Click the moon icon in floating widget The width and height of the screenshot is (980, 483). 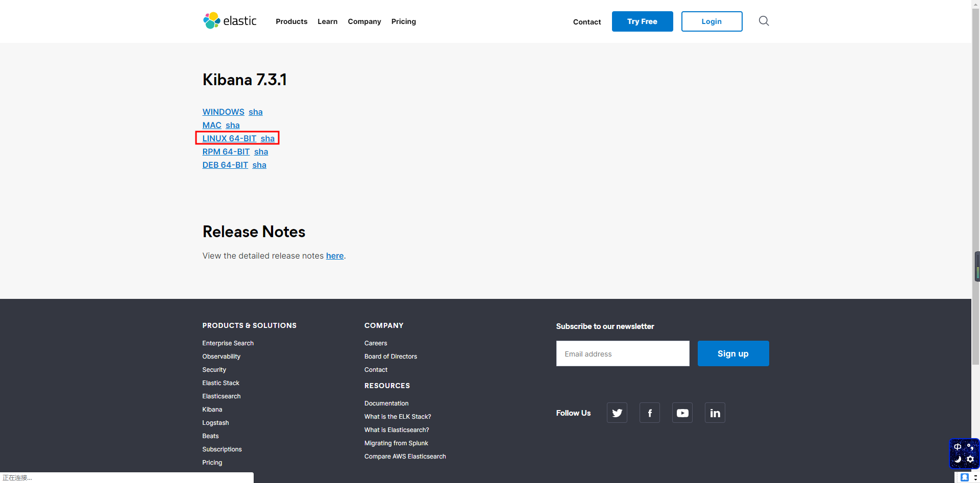(x=958, y=460)
